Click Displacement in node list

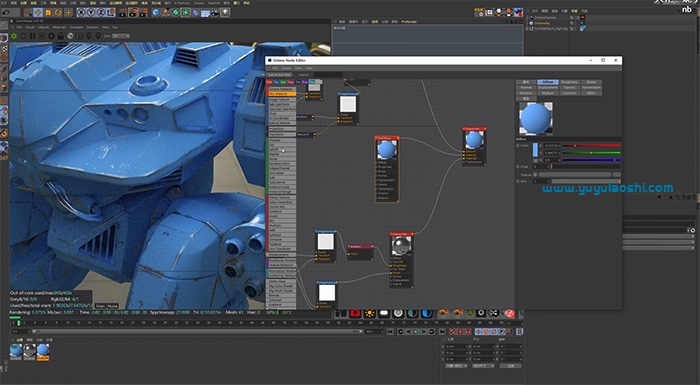pos(282,255)
